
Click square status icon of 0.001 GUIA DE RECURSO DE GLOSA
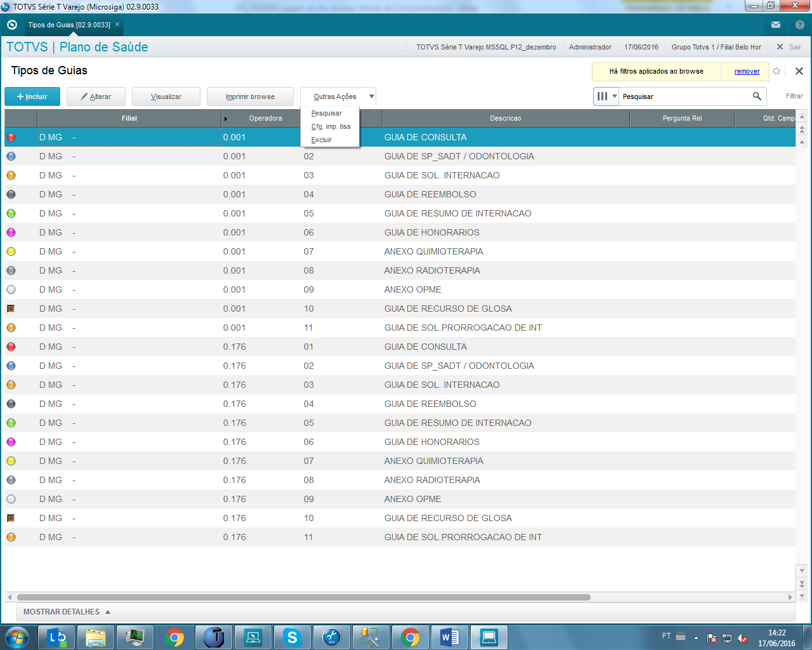[x=11, y=308]
